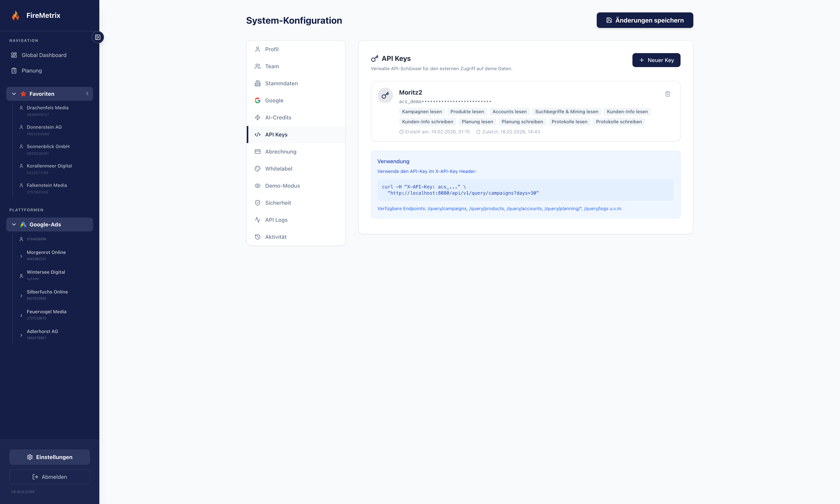Toggle the Protokolle lesen permission badge

569,122
